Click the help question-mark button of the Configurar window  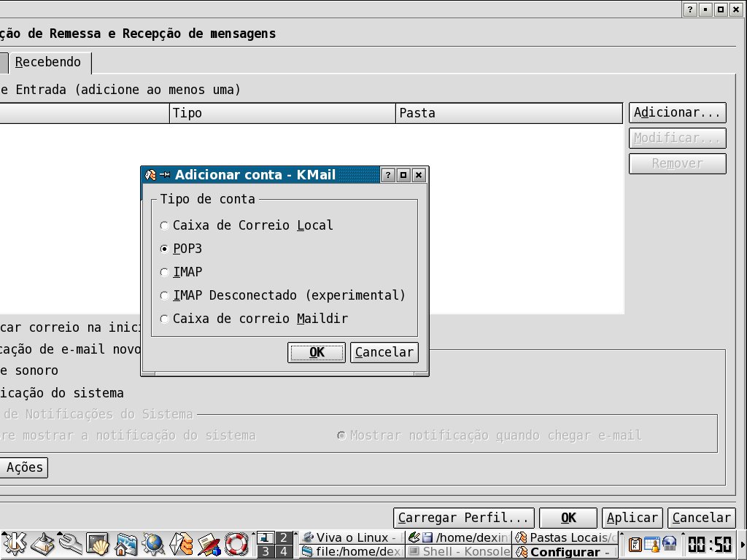(690, 9)
